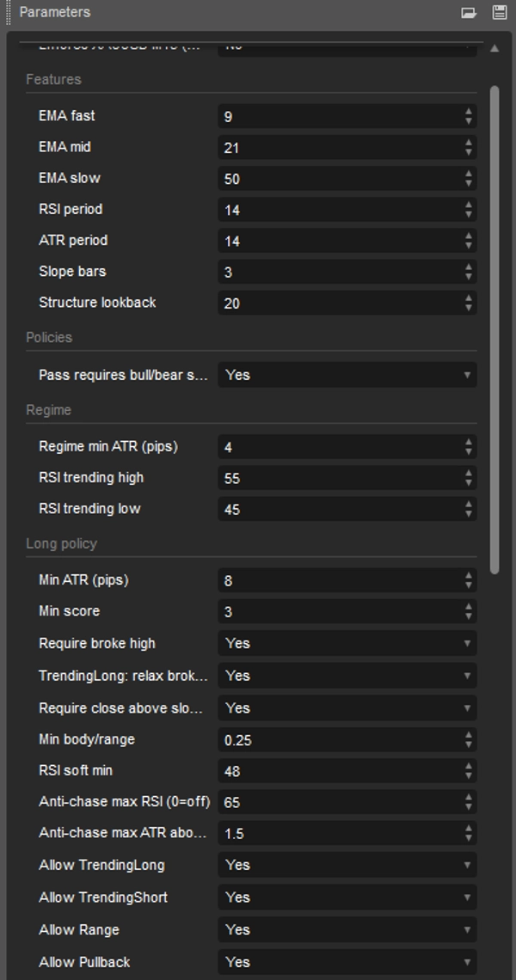Adjust the Min body/range stepper arrows

pyautogui.click(x=469, y=740)
